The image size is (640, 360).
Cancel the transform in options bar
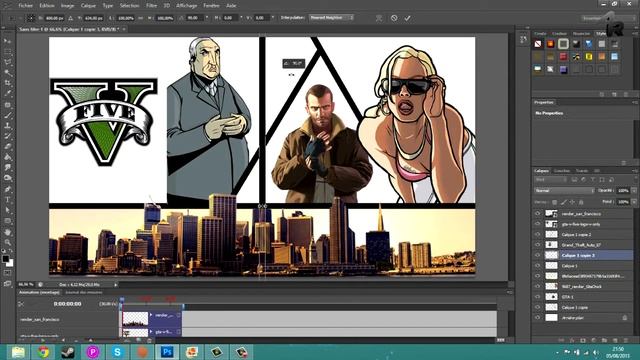(394, 18)
